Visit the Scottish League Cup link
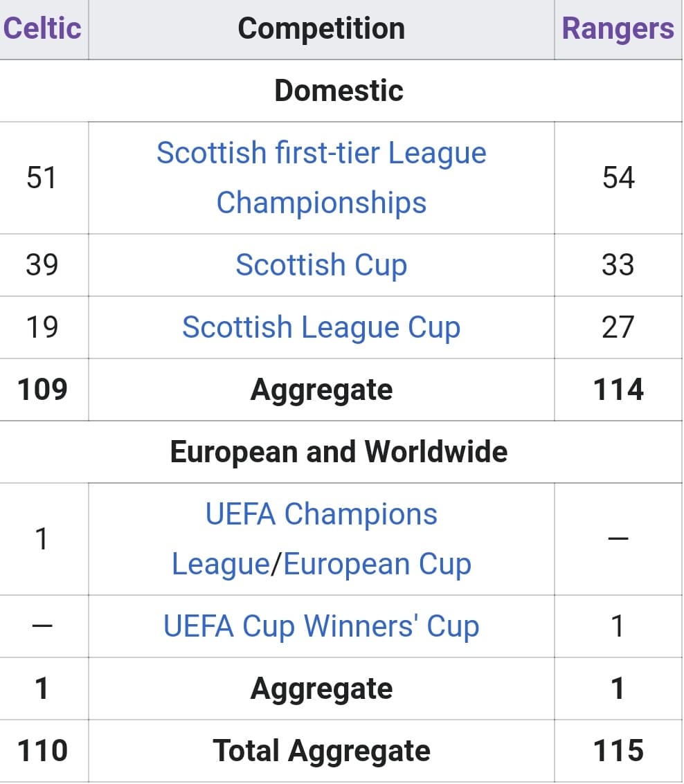 tap(321, 327)
